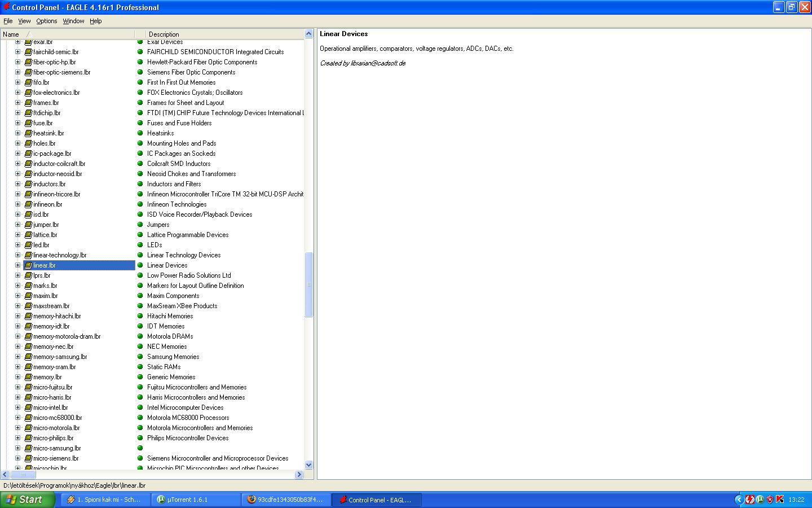Open the File menu
Image resolution: width=812 pixels, height=508 pixels.
click(x=8, y=21)
